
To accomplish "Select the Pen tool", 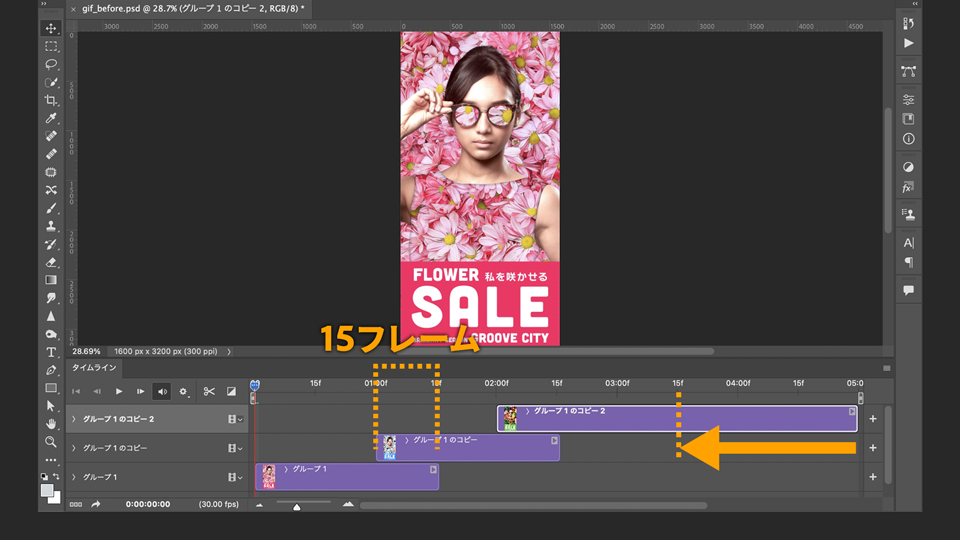I will point(51,370).
